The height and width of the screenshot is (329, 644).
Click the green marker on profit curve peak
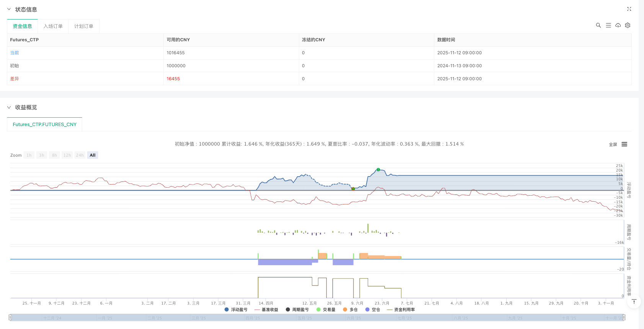click(378, 170)
